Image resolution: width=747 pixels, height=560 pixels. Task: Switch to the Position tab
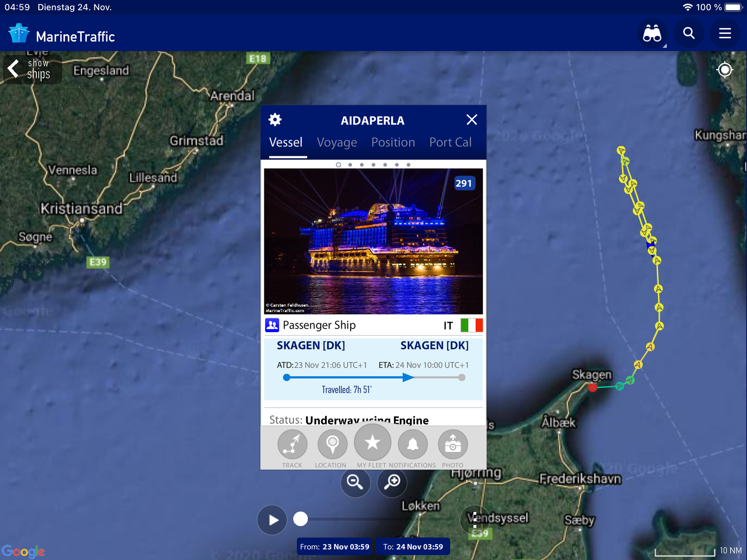click(393, 142)
